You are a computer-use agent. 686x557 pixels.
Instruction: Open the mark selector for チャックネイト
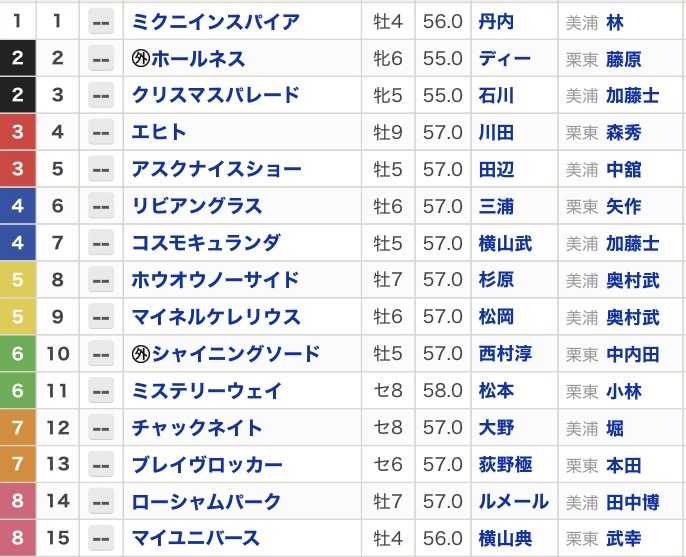[x=101, y=428]
